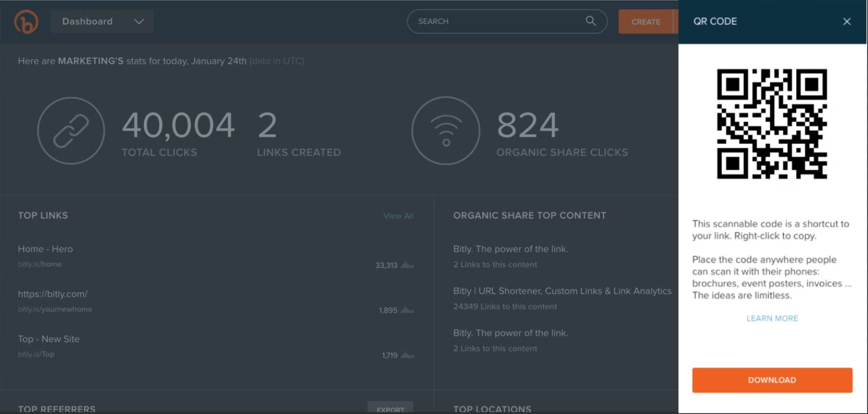Click the 40,004 total clicks figure
The image size is (868, 414).
178,125
